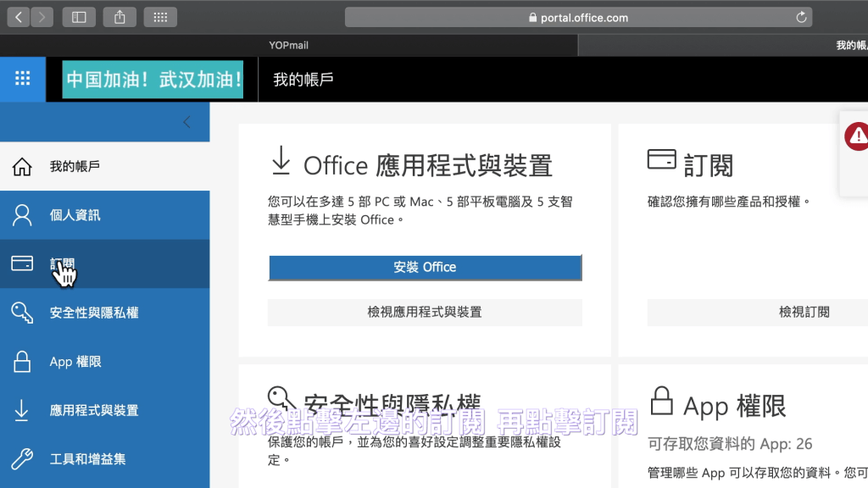Click the key icon on 安全性與隱私權 card

tap(281, 400)
